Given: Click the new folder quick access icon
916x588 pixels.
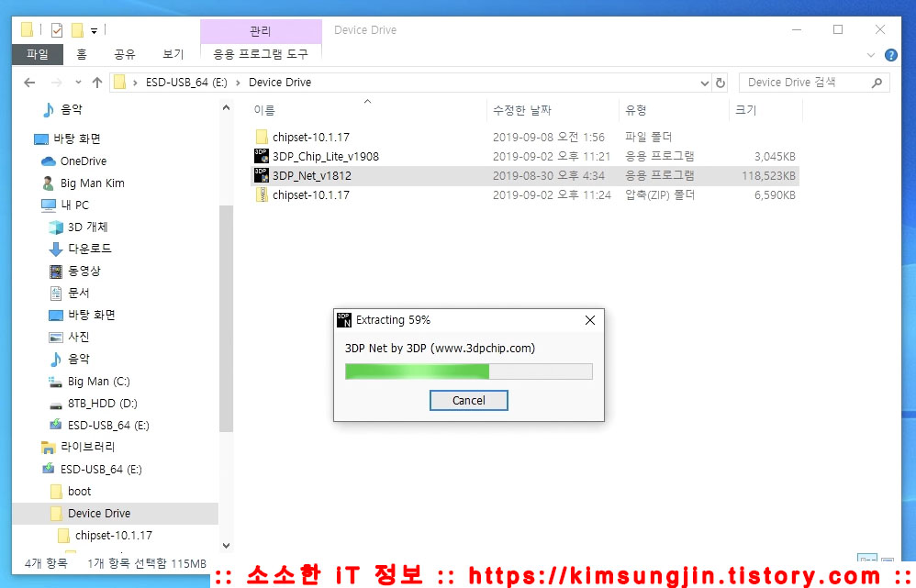Looking at the screenshot, I should (77, 29).
